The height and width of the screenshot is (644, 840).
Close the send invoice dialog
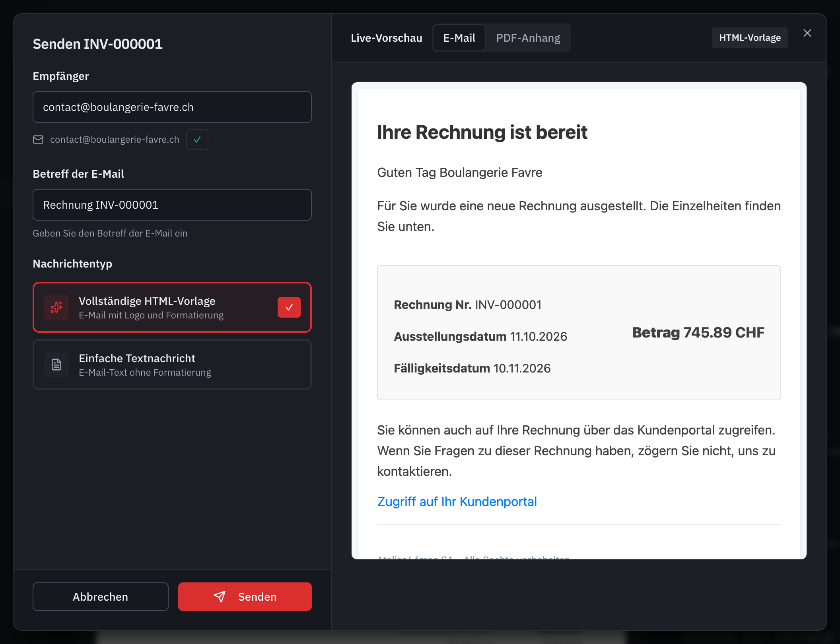(x=807, y=33)
